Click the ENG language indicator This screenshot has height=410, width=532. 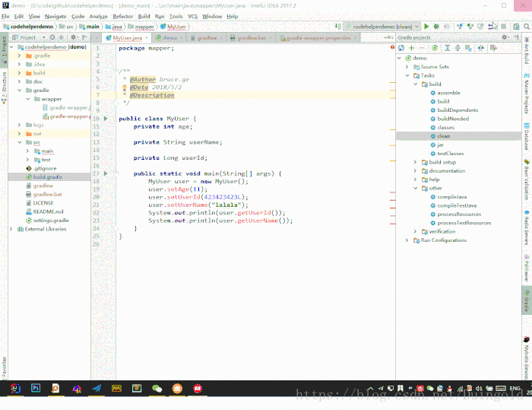click(515, 388)
